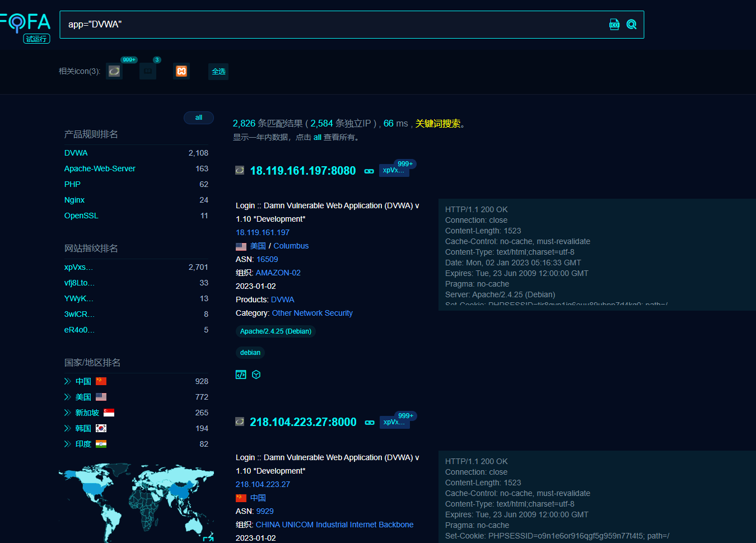
Task: Click the ICO icon search button
Action: point(614,25)
